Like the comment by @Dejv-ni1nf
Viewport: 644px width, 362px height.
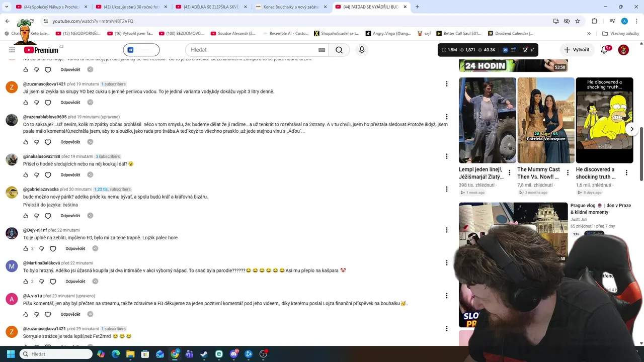point(26,248)
